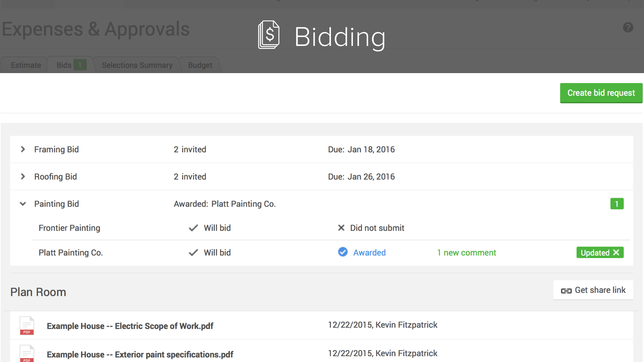Click Platt Painting Co.'s Will bid checkmark
Image resolution: width=644 pixels, height=362 pixels.
(193, 253)
